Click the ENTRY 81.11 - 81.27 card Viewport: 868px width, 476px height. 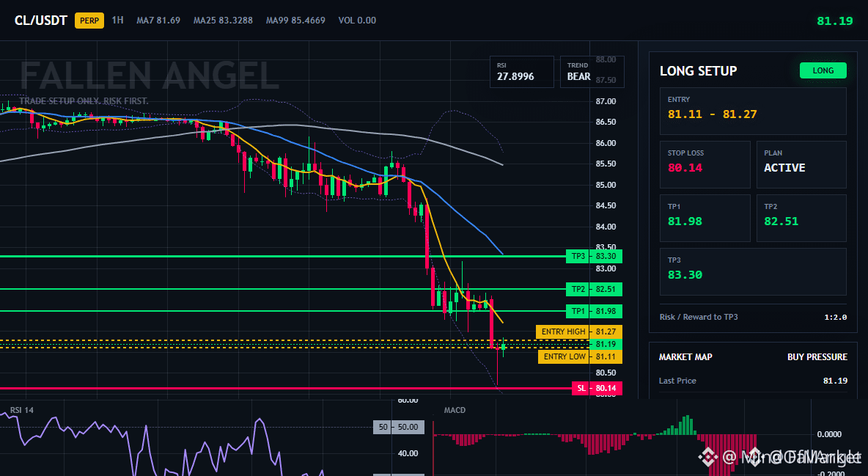[x=753, y=111]
